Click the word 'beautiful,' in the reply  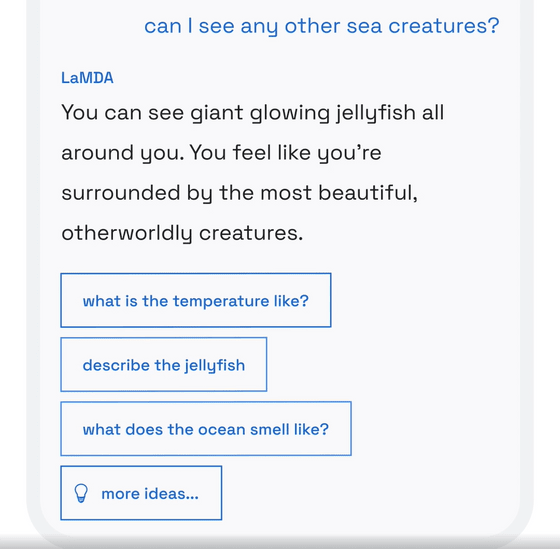coord(368,193)
